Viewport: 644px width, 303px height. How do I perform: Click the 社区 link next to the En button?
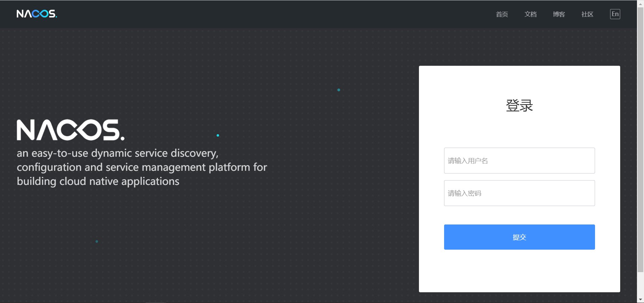click(x=587, y=14)
